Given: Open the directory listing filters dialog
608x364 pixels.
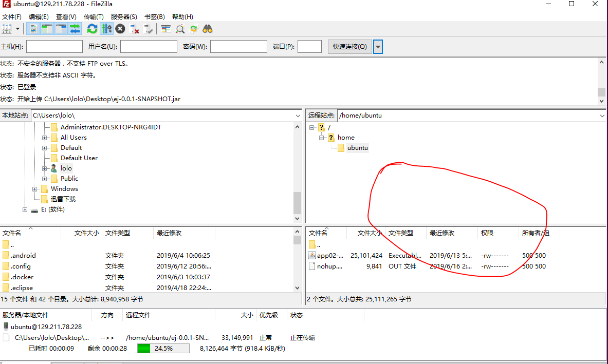Looking at the screenshot, I should [x=166, y=29].
